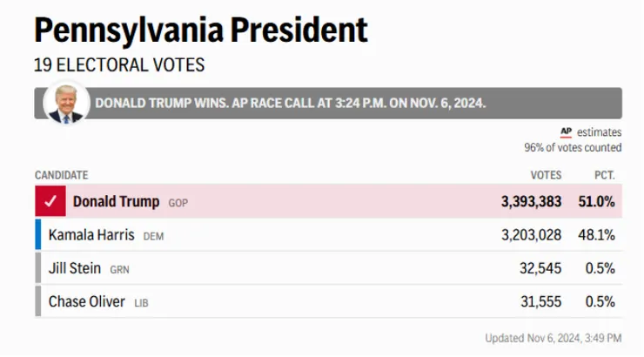Click the gray bar beside Jill Stein
Screen dimensions: 644x357
click(x=38, y=268)
